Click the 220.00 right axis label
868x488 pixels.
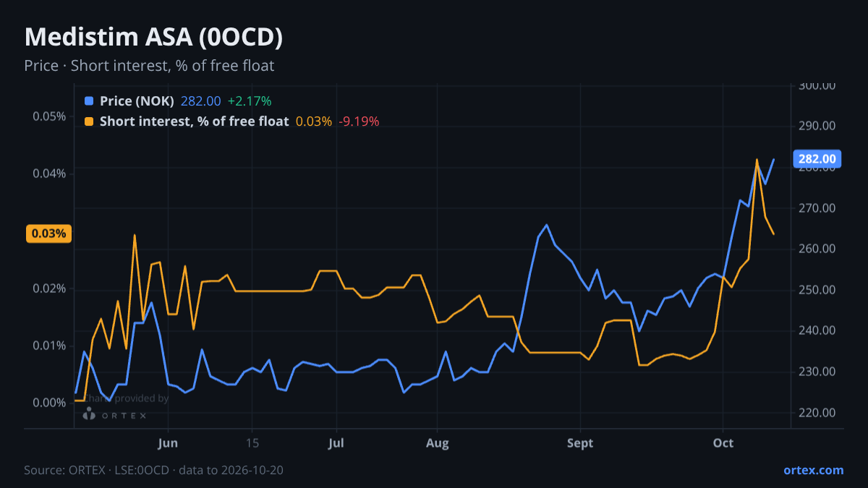[x=817, y=413]
